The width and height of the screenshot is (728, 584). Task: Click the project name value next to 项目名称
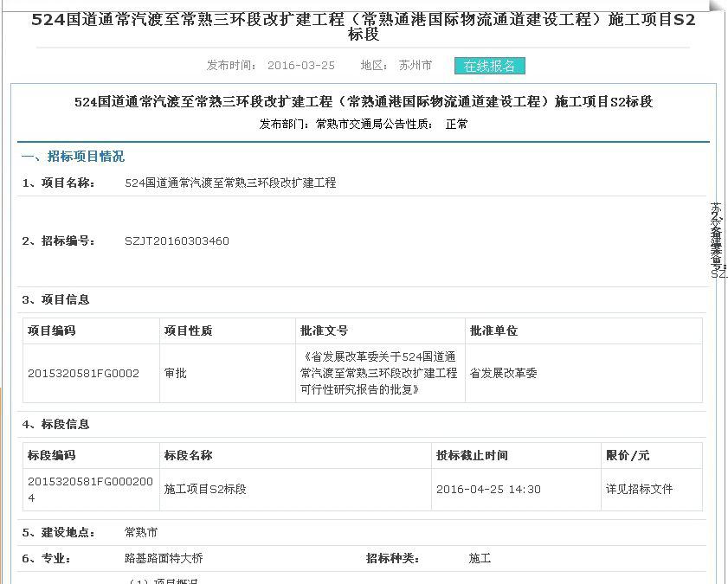coord(230,183)
